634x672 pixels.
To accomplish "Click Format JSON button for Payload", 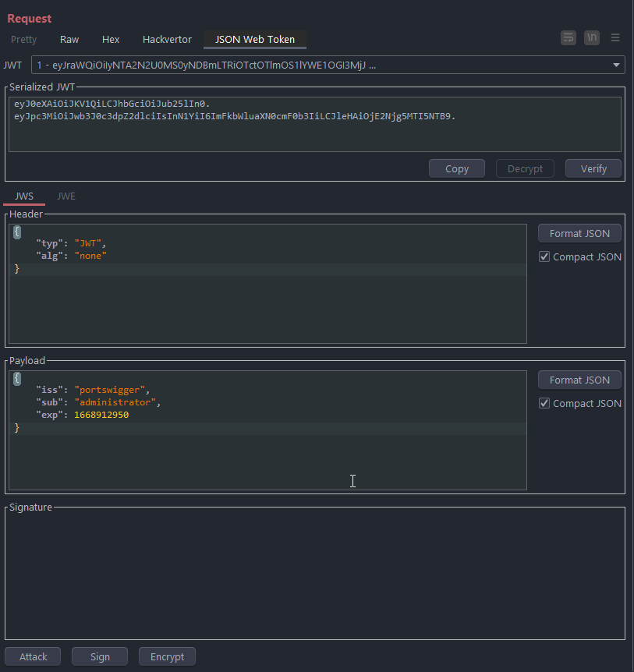I will pyautogui.click(x=579, y=380).
